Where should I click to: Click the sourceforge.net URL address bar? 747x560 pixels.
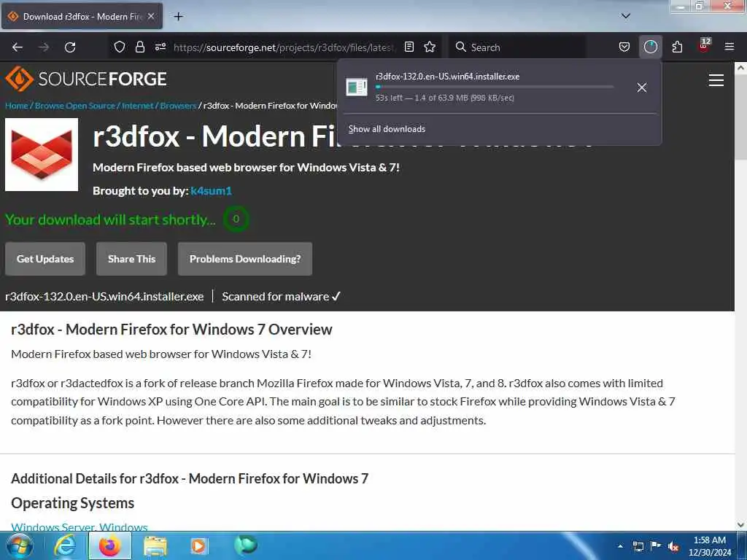tap(284, 47)
